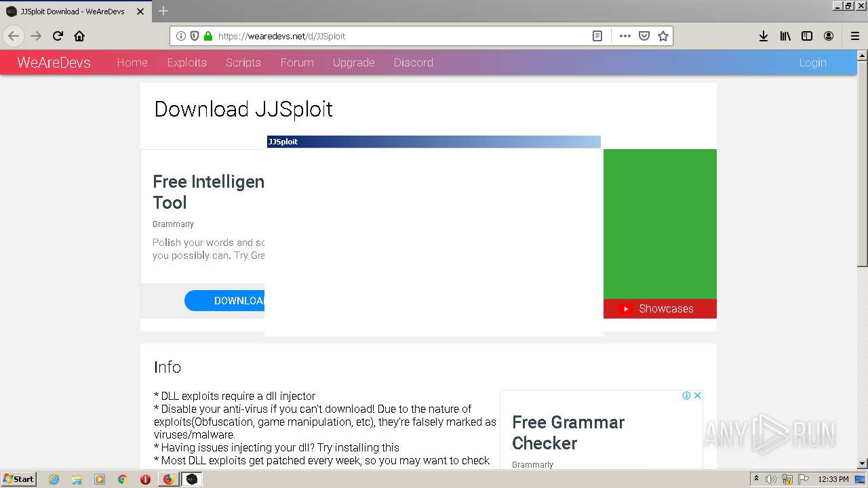Open the Library icon in toolbar
The width and height of the screenshot is (868, 488).
pos(785,36)
